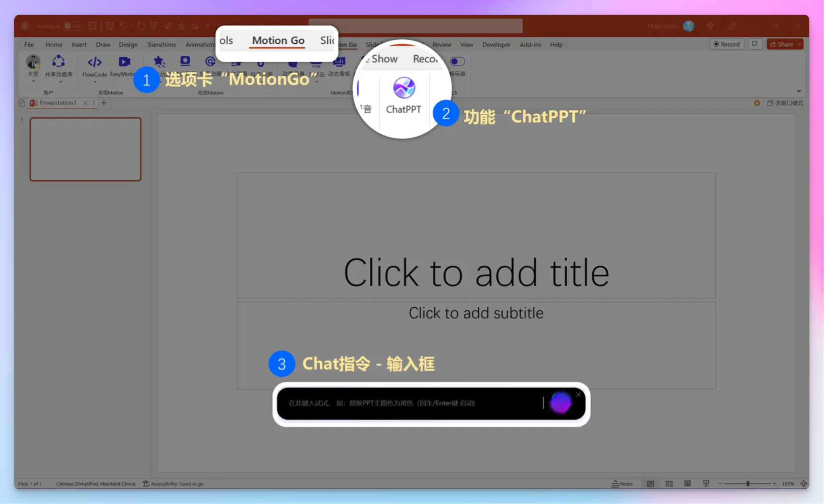Screen dimensions: 824x504
Task: Open the ChatPPT function
Action: pyautogui.click(x=403, y=95)
